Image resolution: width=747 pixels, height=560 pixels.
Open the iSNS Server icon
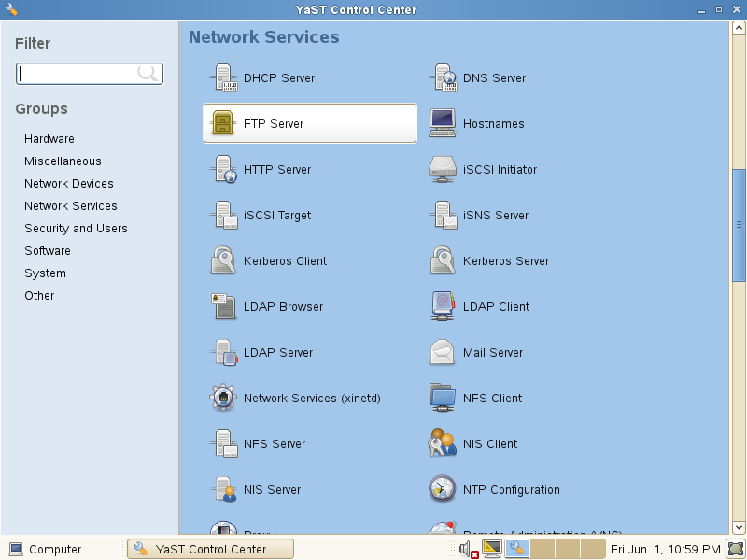pyautogui.click(x=443, y=215)
